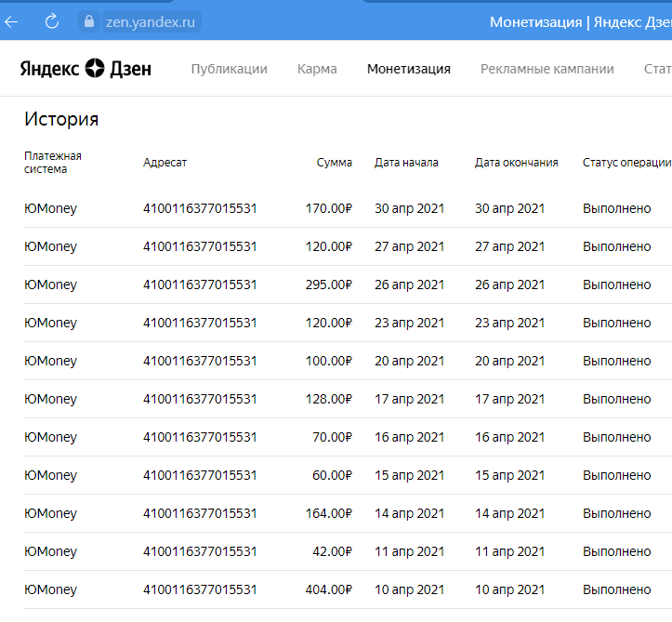Screen dimensions: 672x622
Task: Open the Карма tab
Action: point(317,69)
